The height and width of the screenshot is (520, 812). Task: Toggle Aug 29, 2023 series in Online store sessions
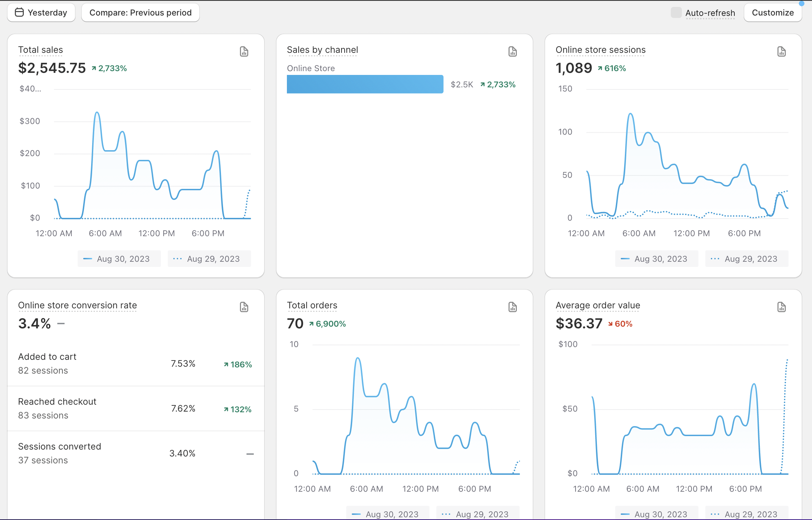tap(746, 259)
